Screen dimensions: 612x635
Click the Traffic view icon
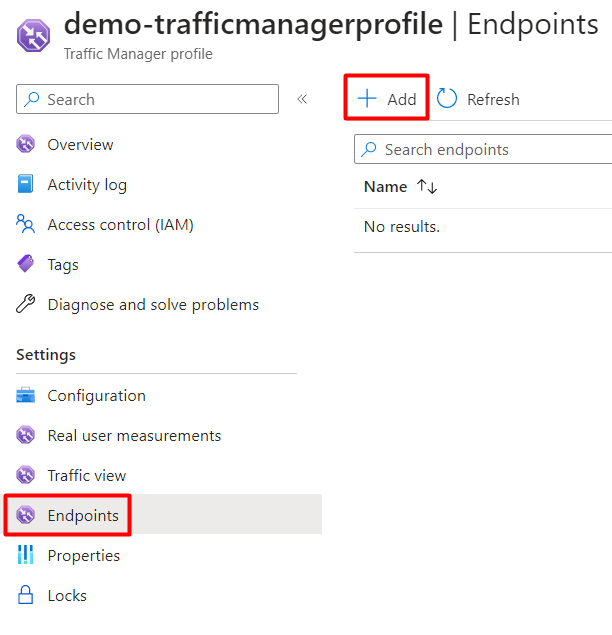(26, 475)
